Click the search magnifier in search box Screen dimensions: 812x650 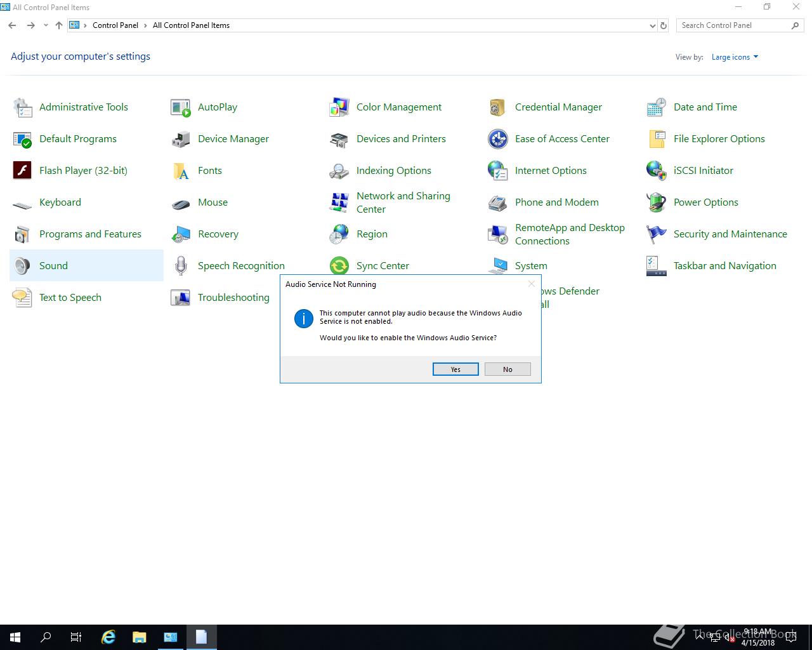pos(796,25)
